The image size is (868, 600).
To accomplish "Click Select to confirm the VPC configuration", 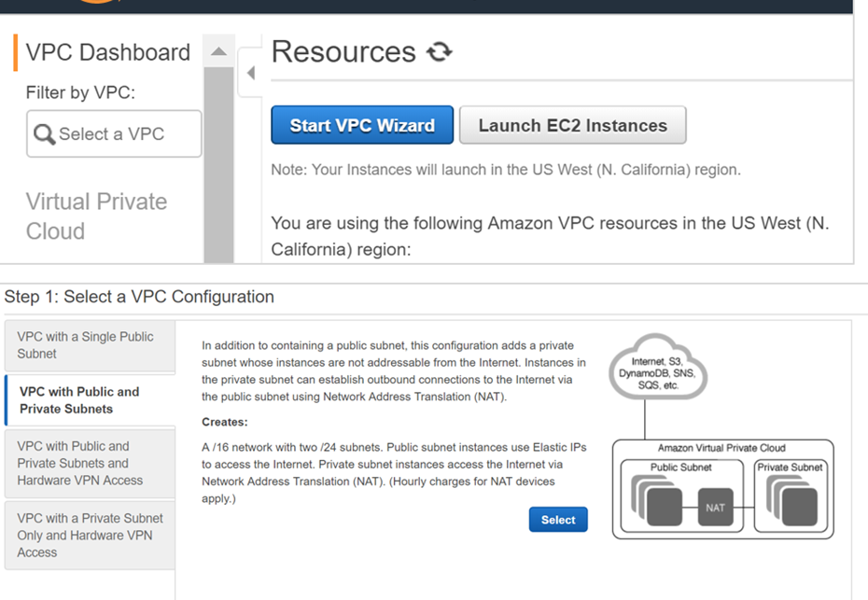I will coord(558,519).
